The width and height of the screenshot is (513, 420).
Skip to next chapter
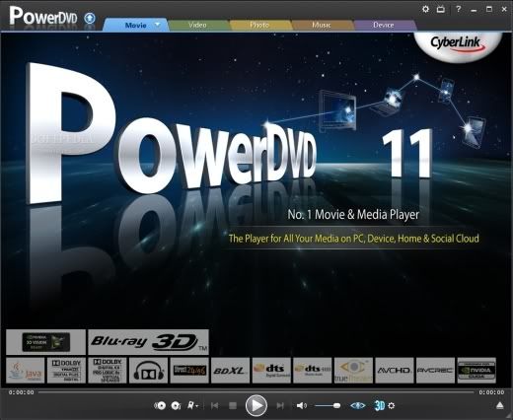click(280, 406)
